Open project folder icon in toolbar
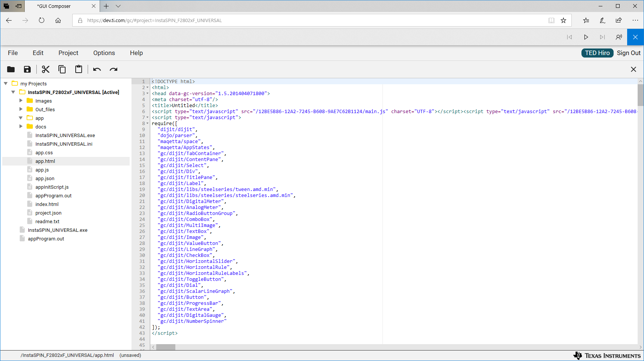 point(11,69)
